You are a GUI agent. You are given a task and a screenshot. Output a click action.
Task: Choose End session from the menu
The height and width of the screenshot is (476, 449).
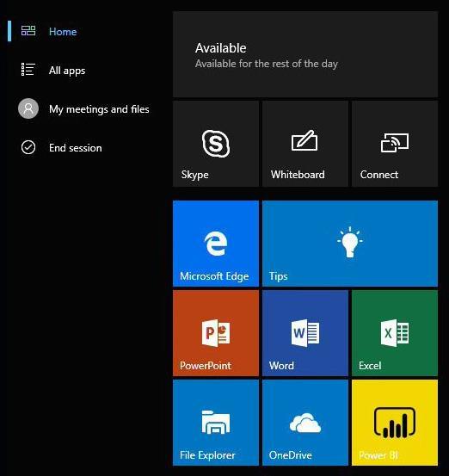point(75,148)
